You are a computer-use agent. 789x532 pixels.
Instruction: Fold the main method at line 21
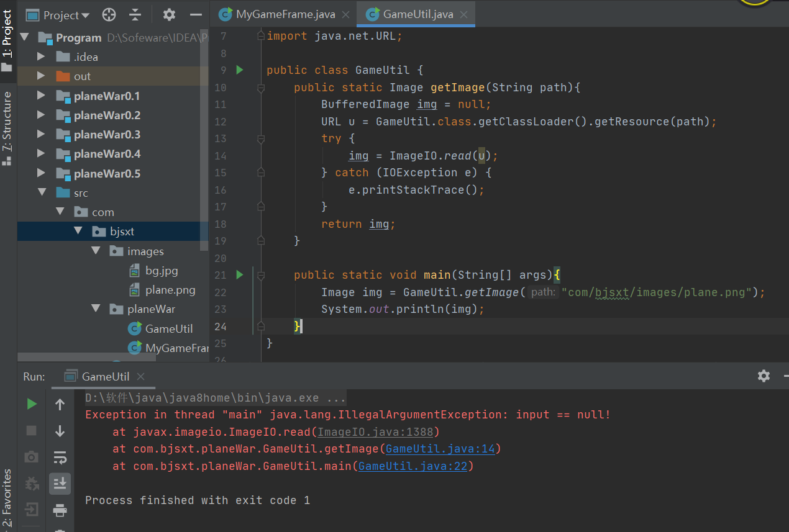pyautogui.click(x=262, y=275)
